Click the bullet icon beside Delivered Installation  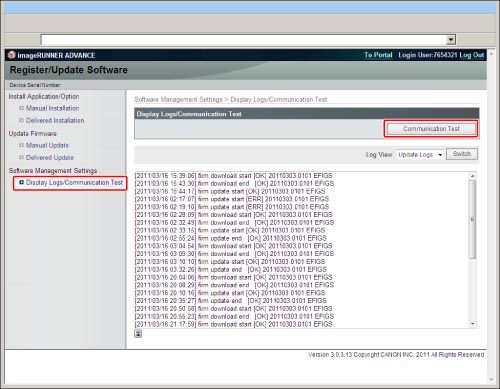click(x=22, y=120)
